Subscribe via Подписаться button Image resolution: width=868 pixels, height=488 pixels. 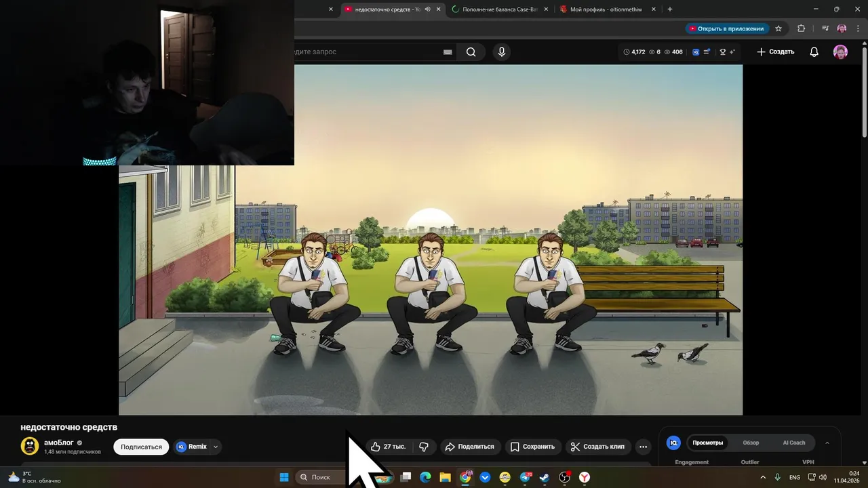pos(141,447)
